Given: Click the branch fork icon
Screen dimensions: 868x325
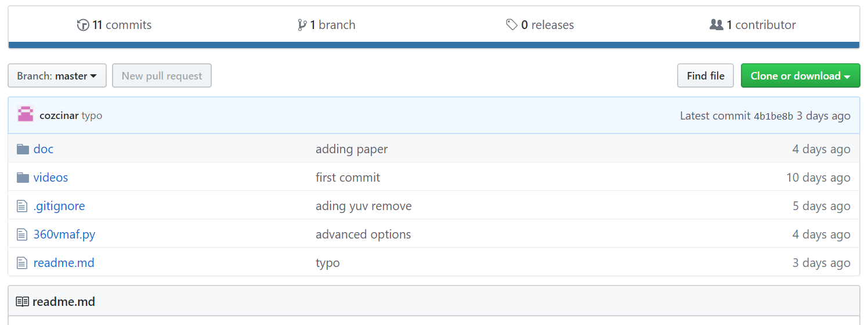Looking at the screenshot, I should pos(302,25).
